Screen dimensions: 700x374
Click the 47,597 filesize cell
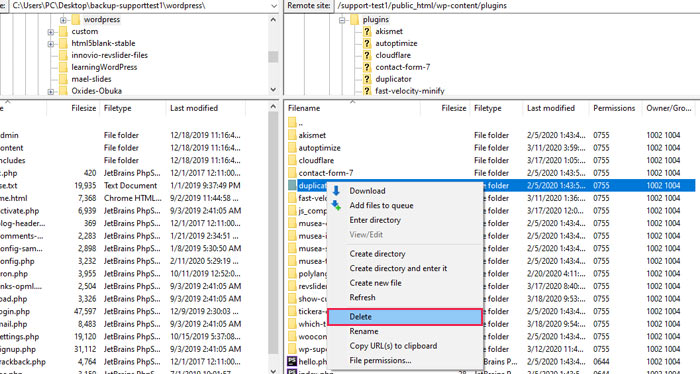click(85, 311)
